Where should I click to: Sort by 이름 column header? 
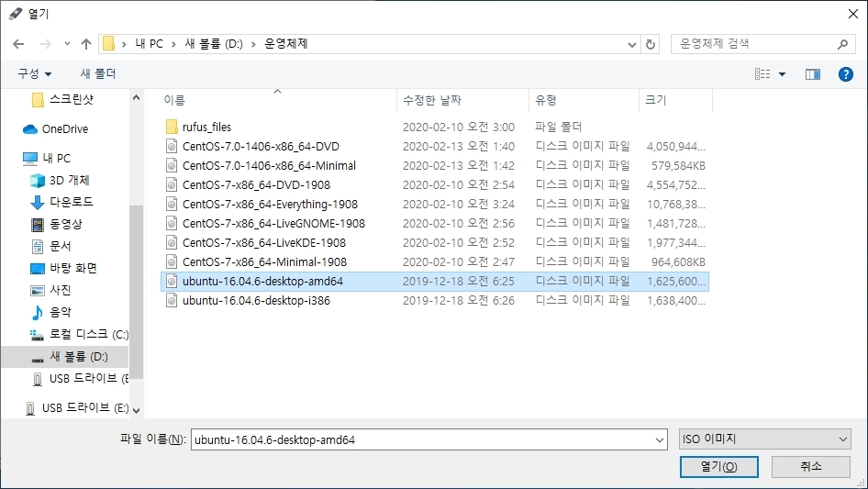174,100
